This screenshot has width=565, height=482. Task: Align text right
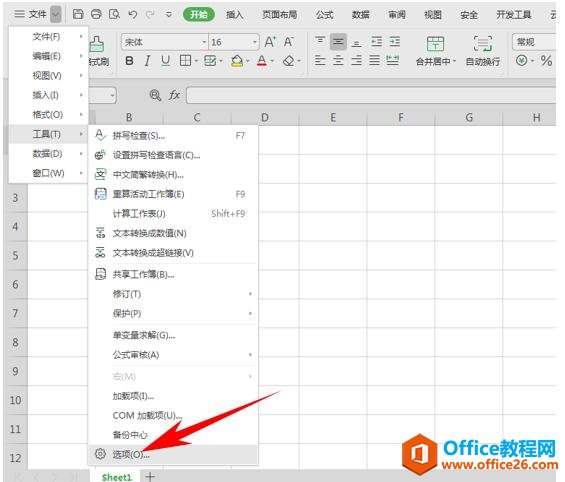[356, 60]
